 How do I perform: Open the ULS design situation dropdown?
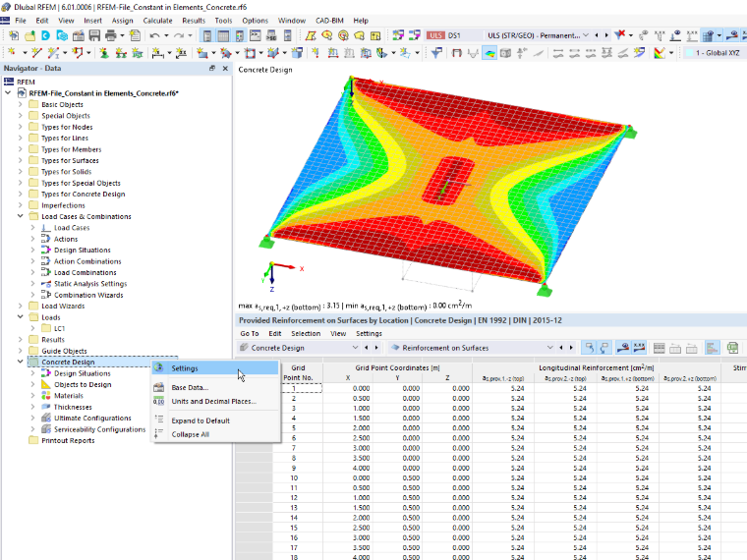586,35
